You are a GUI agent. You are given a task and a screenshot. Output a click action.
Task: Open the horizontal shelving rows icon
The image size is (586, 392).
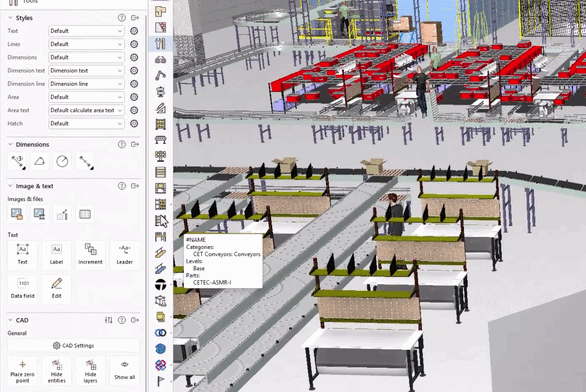[x=160, y=172]
